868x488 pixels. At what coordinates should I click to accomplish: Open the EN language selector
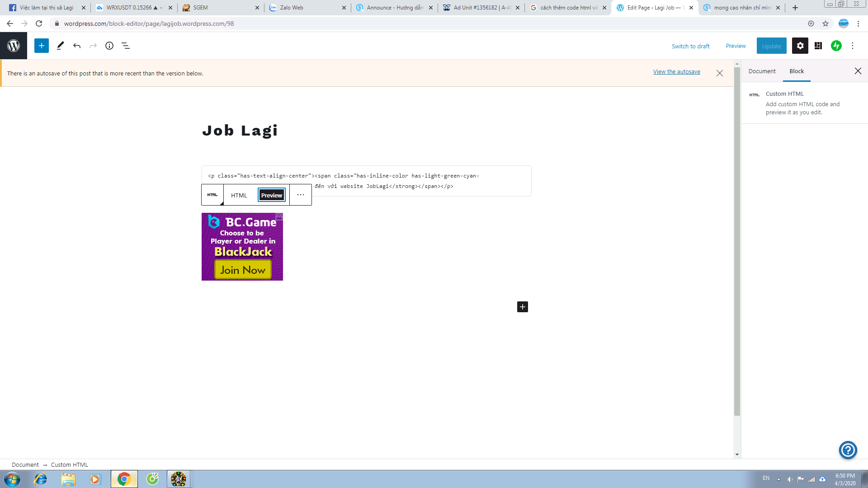pyautogui.click(x=766, y=479)
